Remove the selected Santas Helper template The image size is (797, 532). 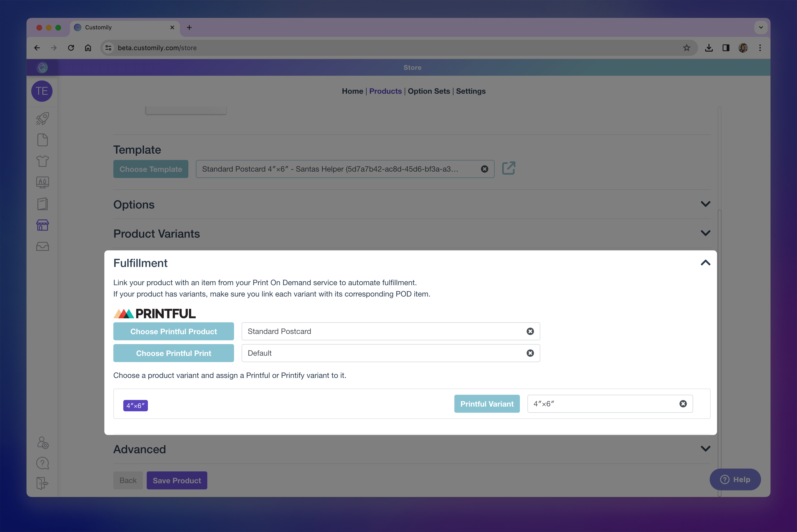pyautogui.click(x=484, y=169)
